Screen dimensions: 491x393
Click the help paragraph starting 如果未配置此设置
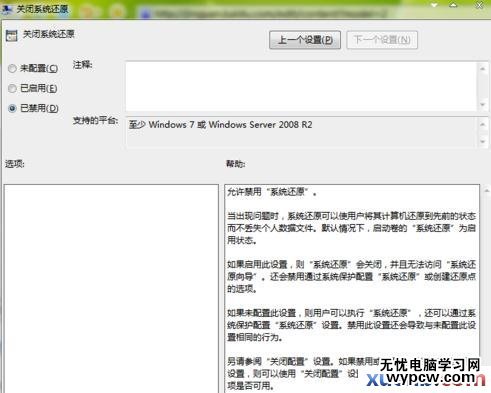point(351,325)
